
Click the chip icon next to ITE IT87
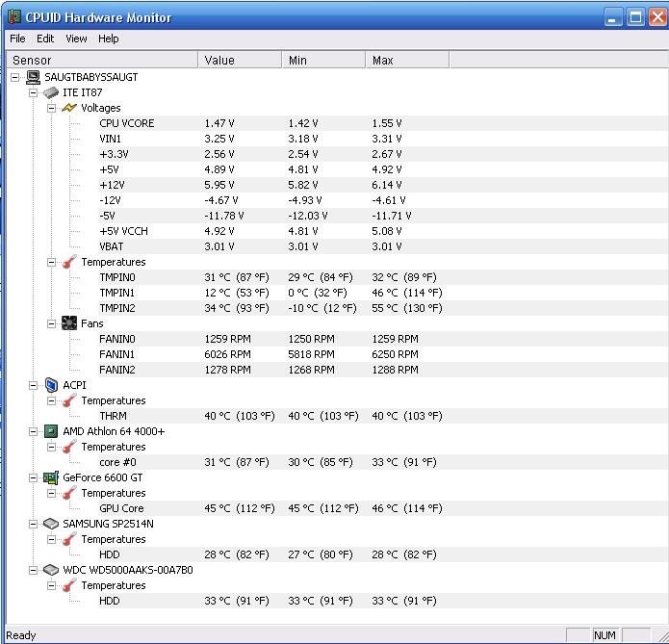(51, 92)
